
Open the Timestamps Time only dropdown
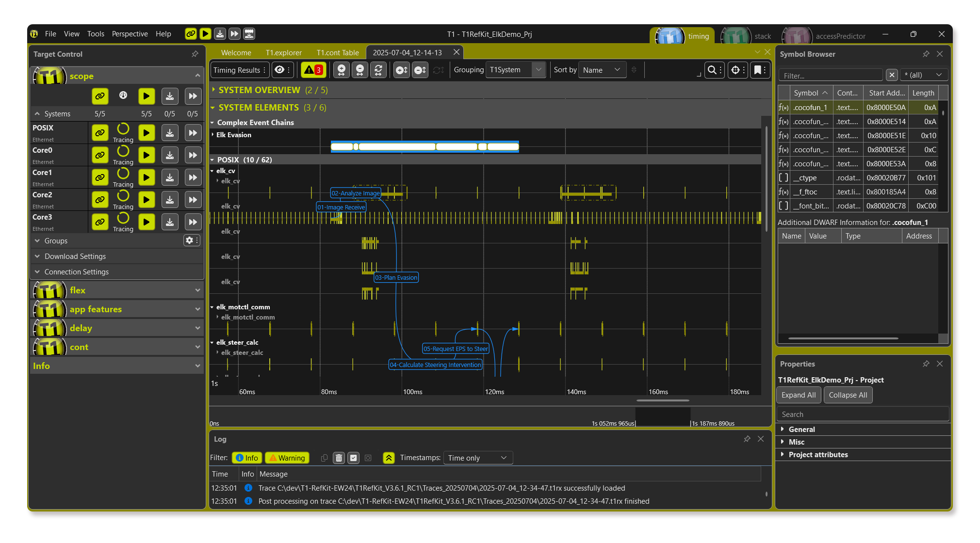pos(477,458)
